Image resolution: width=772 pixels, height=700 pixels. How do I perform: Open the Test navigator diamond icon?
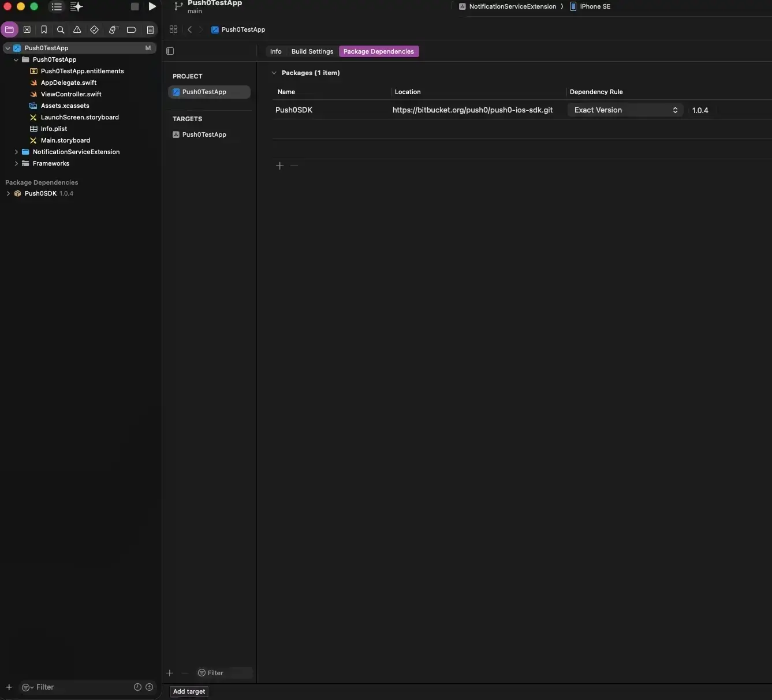click(94, 29)
